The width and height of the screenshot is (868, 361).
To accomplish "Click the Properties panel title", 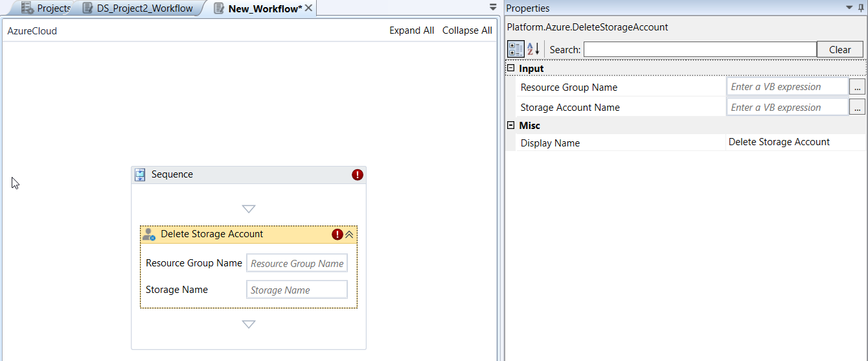I will click(x=528, y=8).
